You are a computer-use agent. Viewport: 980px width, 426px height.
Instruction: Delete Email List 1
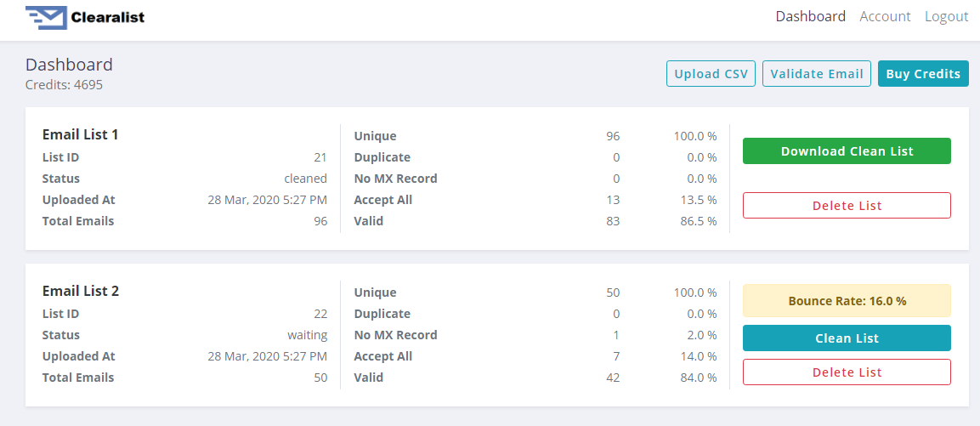(847, 206)
